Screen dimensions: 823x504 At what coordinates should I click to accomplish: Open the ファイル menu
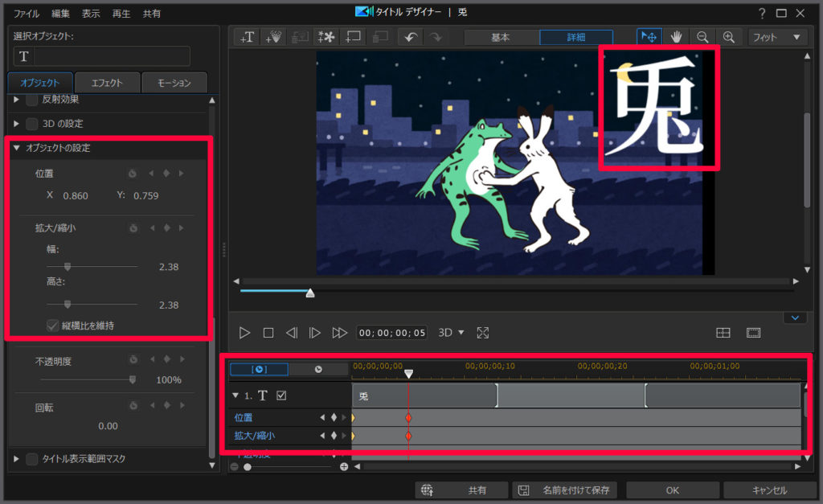click(x=27, y=14)
